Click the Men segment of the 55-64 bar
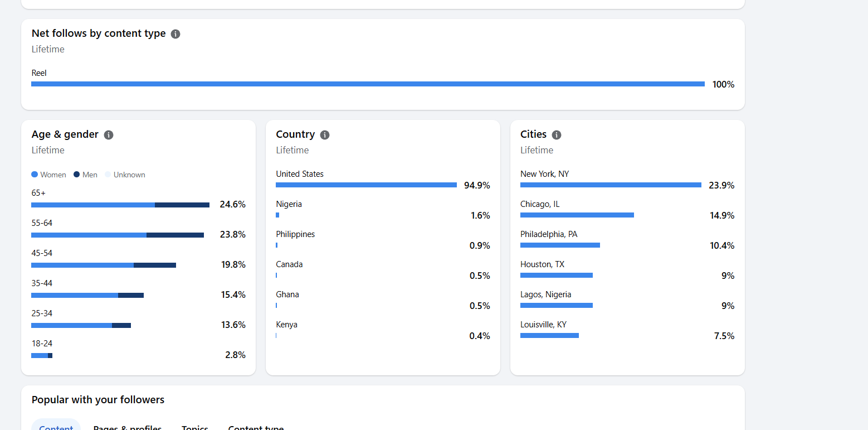 175,235
